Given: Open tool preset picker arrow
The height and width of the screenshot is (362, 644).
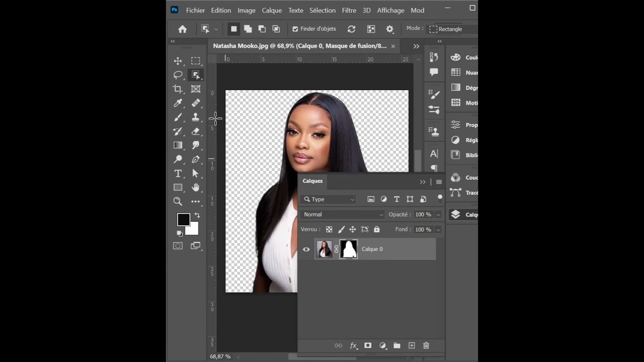Looking at the screenshot, I should pyautogui.click(x=216, y=29).
